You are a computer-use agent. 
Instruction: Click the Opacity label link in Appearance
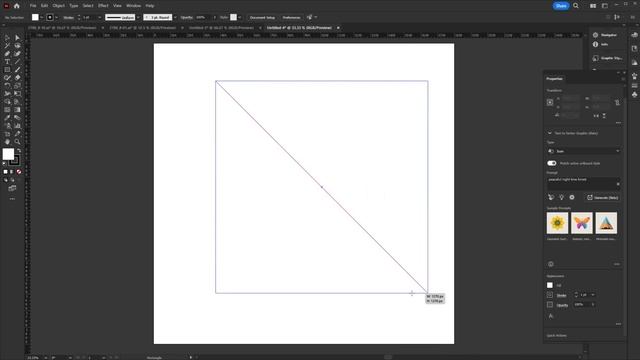click(562, 305)
